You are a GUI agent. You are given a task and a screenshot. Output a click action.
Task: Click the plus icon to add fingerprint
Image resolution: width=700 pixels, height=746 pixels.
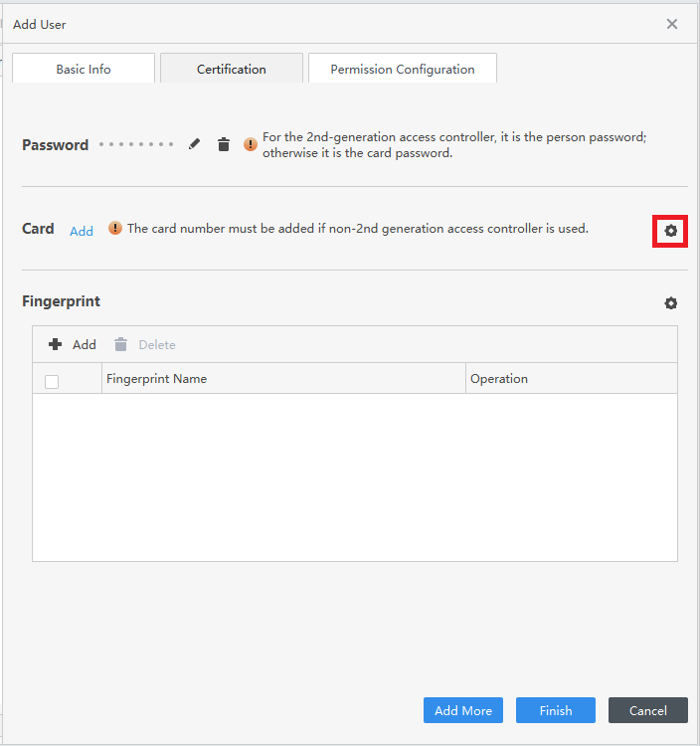56,344
